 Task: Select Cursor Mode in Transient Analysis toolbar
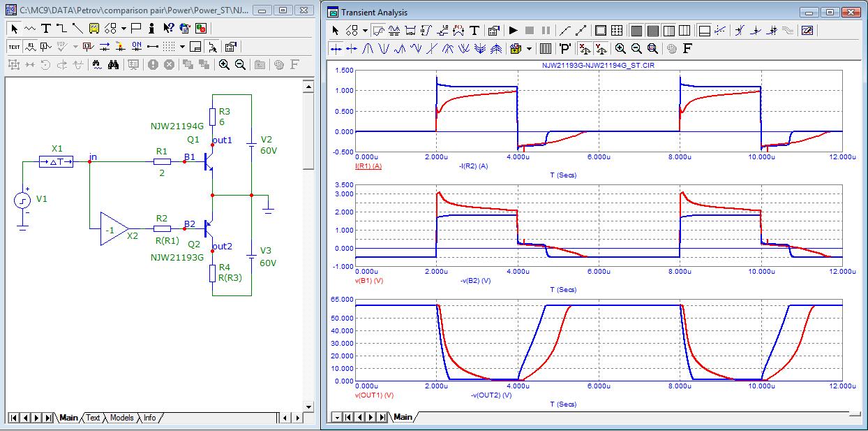tap(395, 31)
